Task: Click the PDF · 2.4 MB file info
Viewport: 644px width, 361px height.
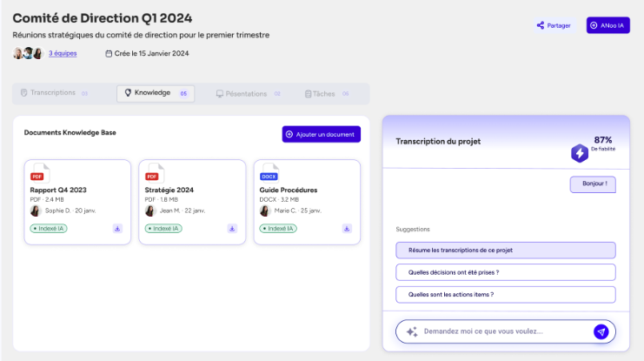Action: coord(47,200)
